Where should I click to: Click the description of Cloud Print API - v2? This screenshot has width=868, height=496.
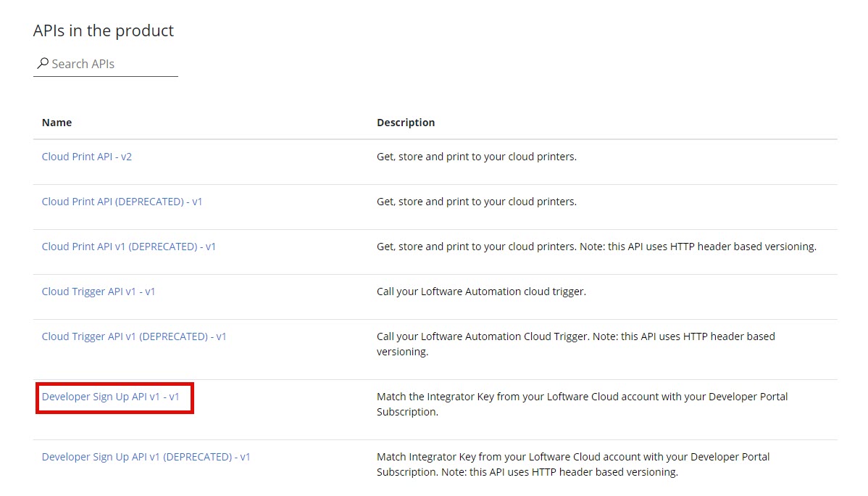[477, 157]
